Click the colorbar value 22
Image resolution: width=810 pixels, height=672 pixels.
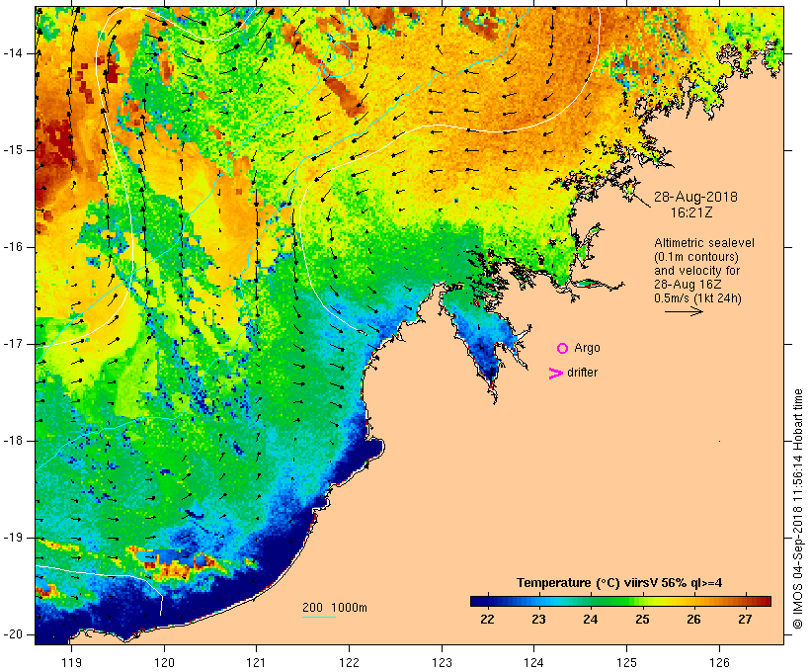pos(487,620)
